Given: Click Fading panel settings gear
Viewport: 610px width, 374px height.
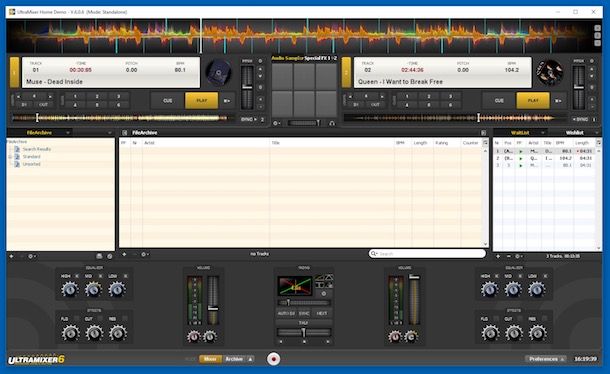Looking at the screenshot, I should pyautogui.click(x=324, y=294).
